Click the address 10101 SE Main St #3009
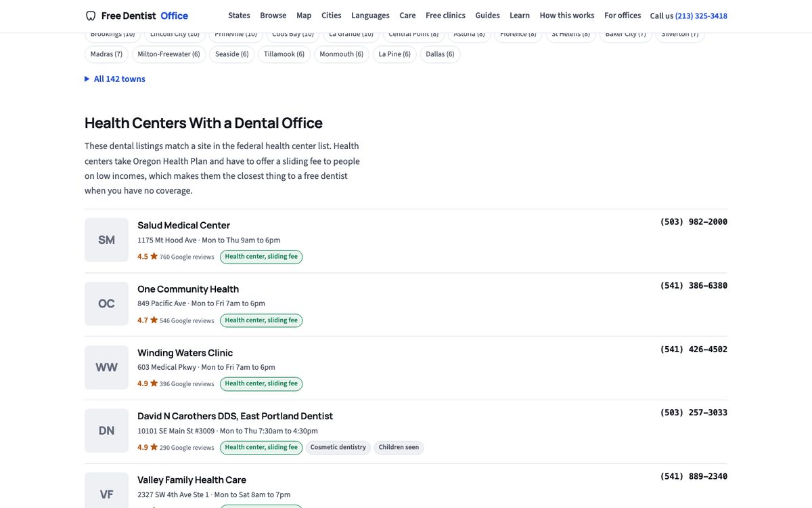812x508 pixels. [176, 431]
